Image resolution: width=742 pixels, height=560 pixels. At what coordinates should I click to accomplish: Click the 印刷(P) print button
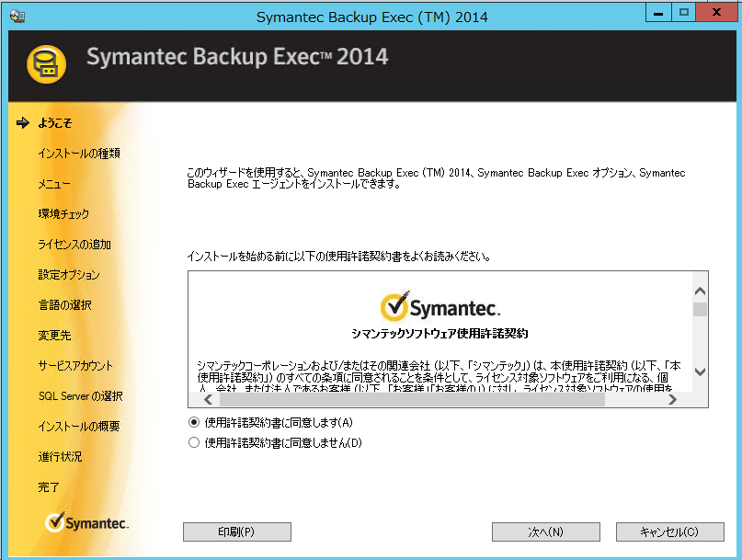237,531
